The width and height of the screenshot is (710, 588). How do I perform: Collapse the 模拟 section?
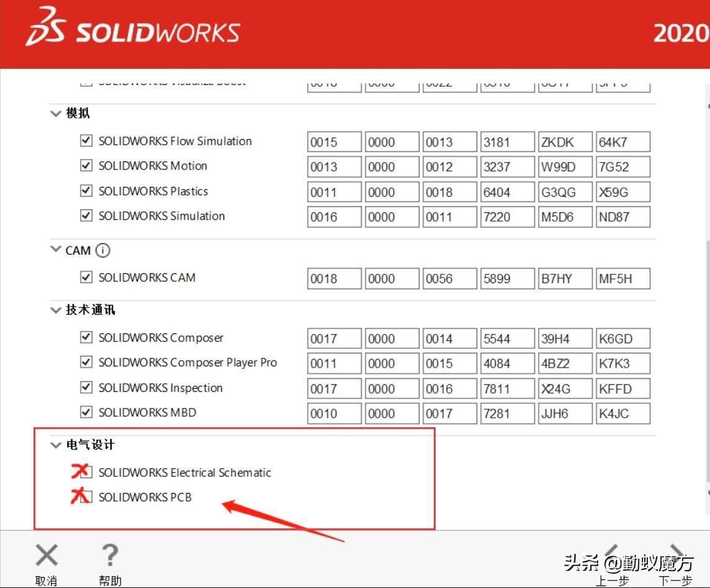click(55, 113)
